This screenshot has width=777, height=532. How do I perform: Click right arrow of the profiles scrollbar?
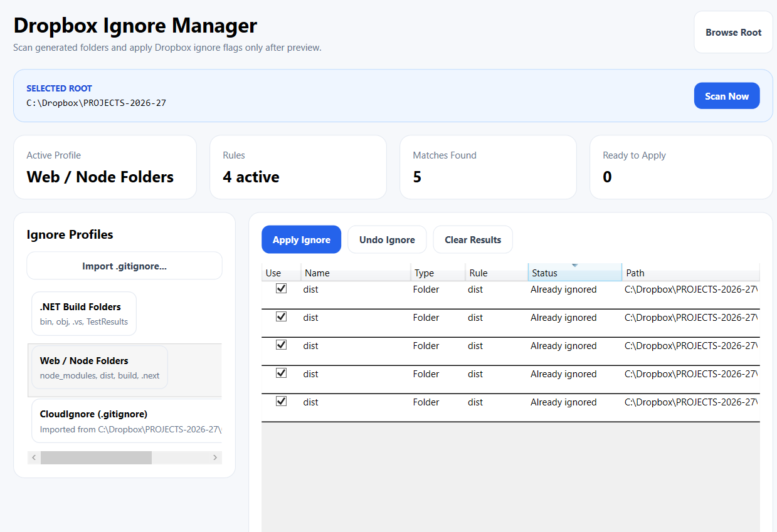[x=215, y=457]
